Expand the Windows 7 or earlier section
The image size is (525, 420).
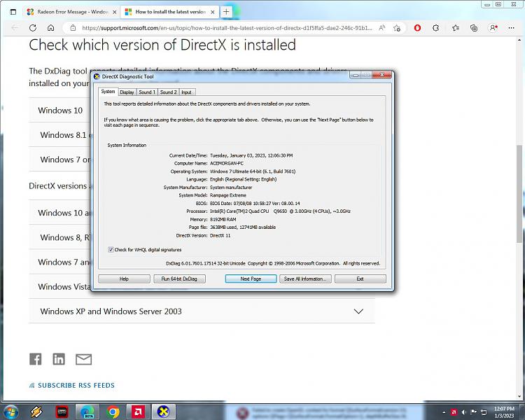(60, 160)
